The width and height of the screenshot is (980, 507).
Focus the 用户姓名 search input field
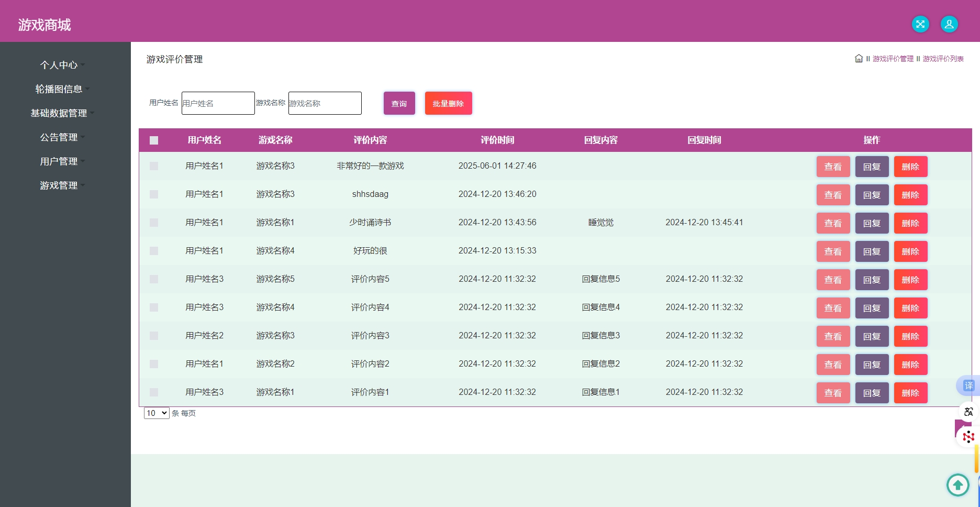pyautogui.click(x=218, y=103)
